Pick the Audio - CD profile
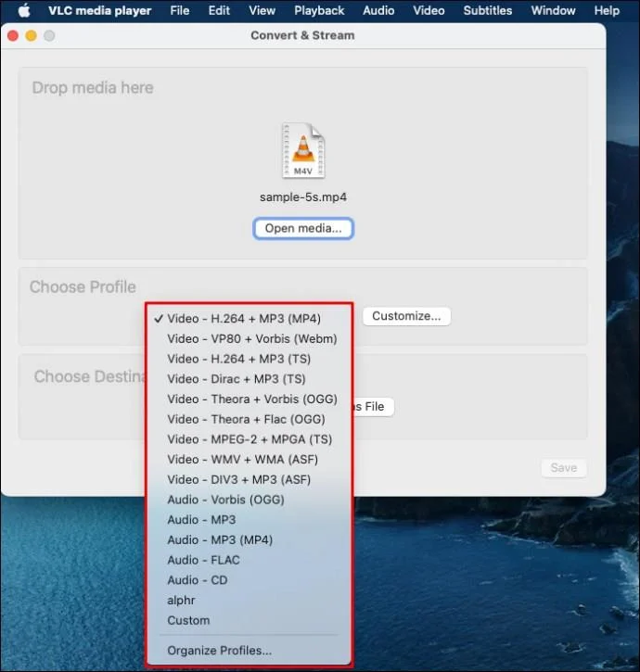Screen dimensions: 640x672 click(x=249, y=580)
